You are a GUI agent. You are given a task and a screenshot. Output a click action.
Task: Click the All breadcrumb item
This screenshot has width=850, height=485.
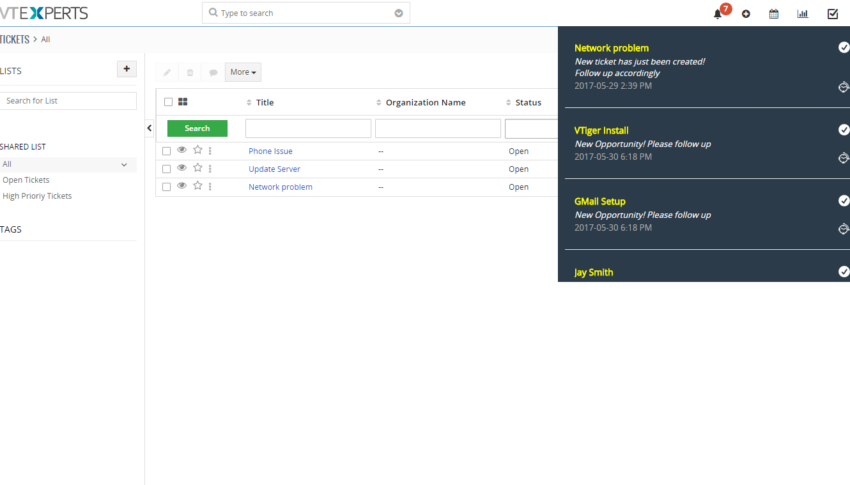(x=46, y=40)
